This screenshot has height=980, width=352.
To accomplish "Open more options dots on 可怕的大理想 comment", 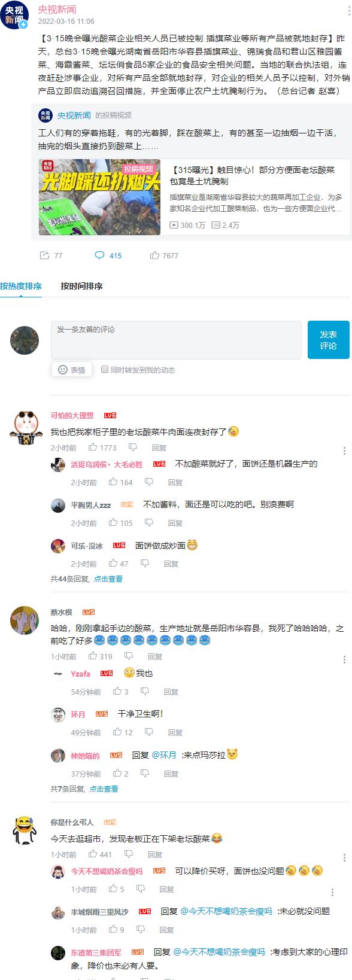I will (344, 451).
